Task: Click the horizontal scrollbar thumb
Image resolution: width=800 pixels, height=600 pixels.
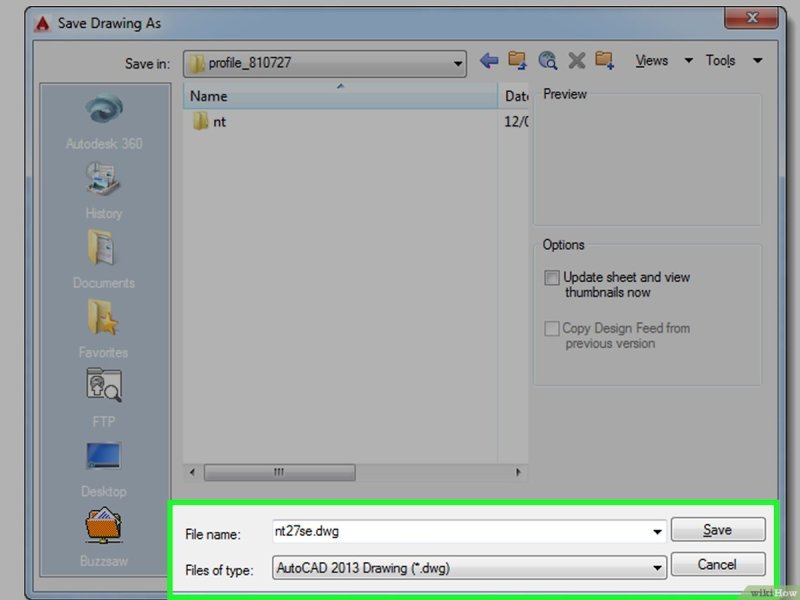Action: tap(280, 472)
